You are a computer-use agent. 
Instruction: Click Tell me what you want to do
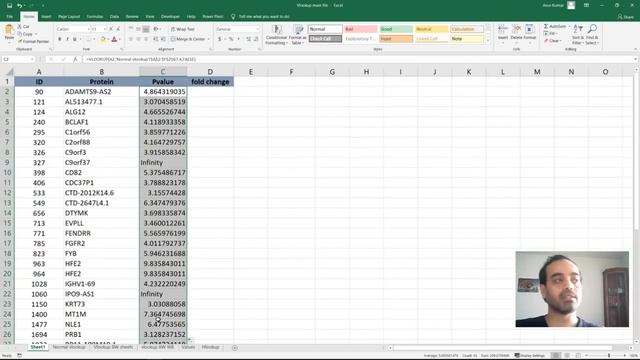(x=264, y=17)
